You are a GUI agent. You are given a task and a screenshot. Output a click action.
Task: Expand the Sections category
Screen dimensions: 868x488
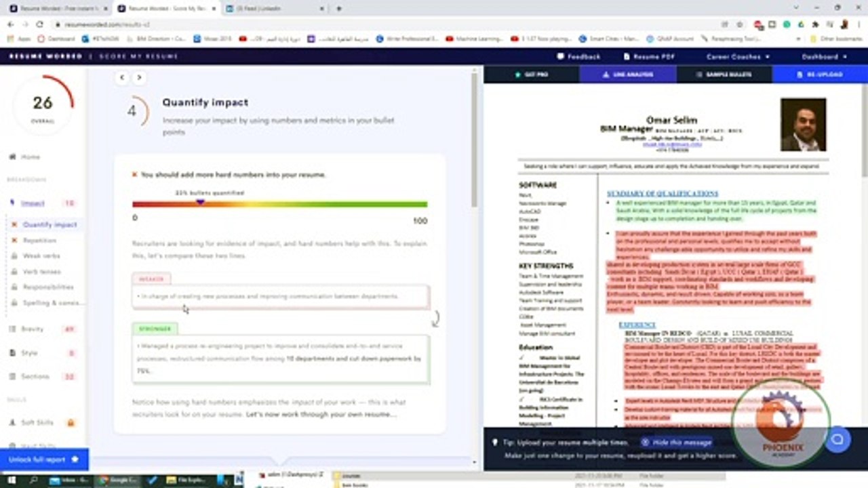[42, 376]
